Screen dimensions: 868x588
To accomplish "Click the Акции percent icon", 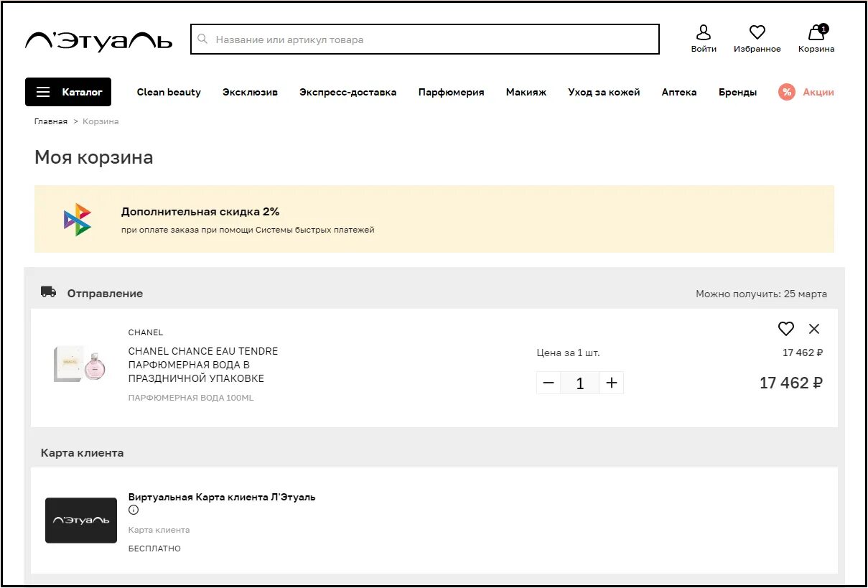I will (787, 92).
